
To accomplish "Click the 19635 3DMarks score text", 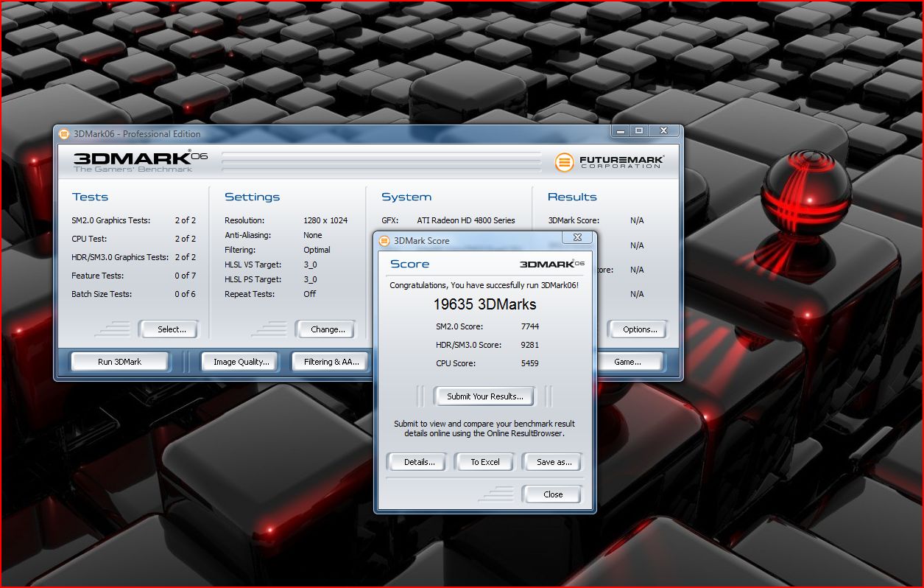I will pyautogui.click(x=484, y=304).
